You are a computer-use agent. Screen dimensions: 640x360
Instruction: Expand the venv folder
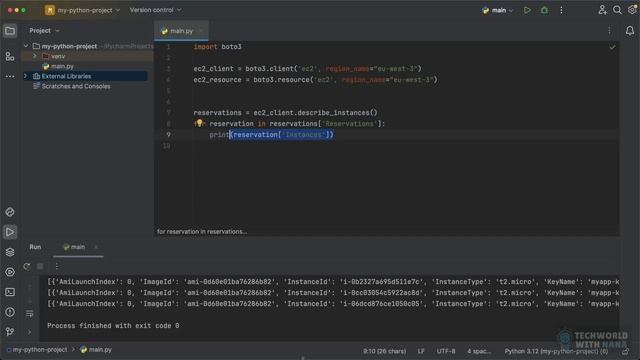[x=35, y=56]
